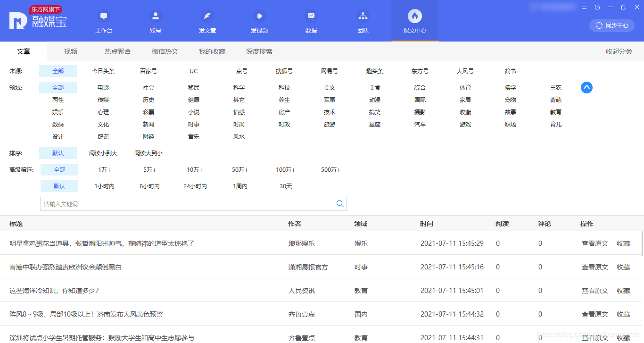Open the 深度搜索 tab
Image resolution: width=644 pixels, height=343 pixels.
point(259,51)
